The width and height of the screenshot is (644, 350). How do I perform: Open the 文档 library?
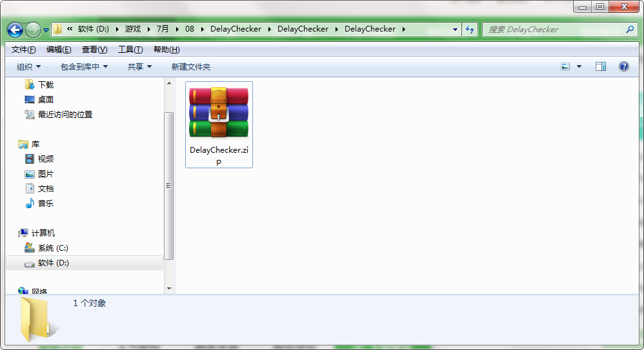[46, 188]
